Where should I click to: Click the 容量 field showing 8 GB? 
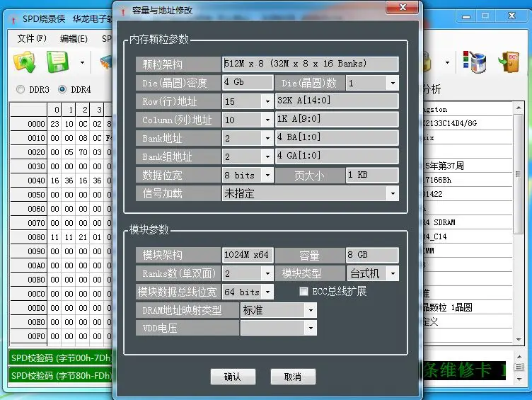372,255
